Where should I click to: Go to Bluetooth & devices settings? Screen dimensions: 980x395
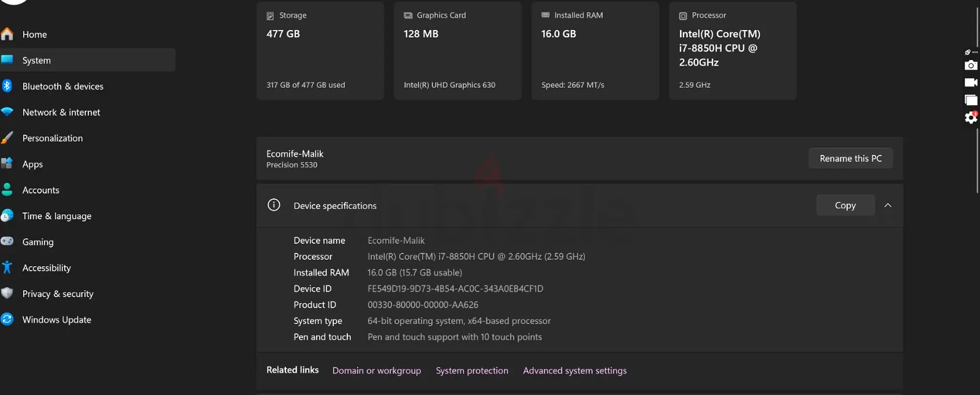[63, 86]
